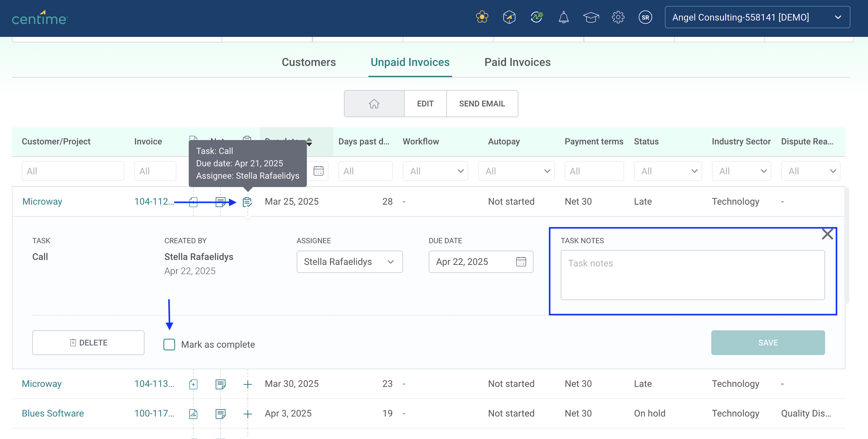
Task: Click Workflow column header
Action: pos(421,142)
